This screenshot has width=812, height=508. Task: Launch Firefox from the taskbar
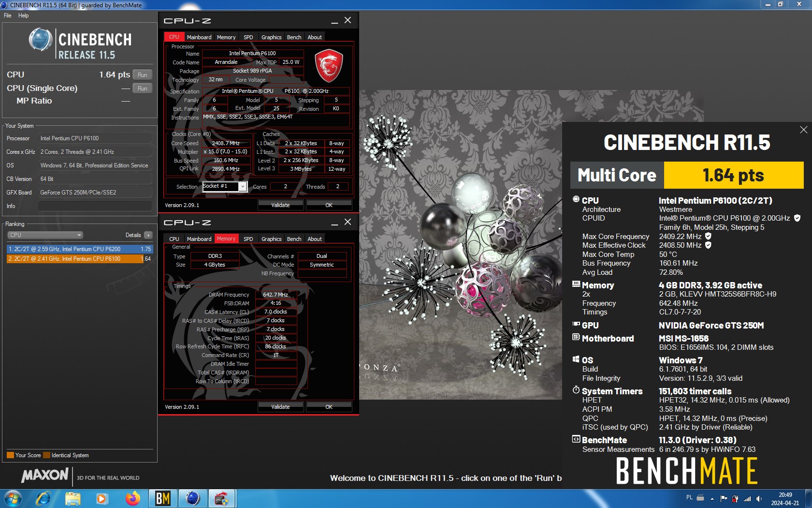tap(132, 498)
